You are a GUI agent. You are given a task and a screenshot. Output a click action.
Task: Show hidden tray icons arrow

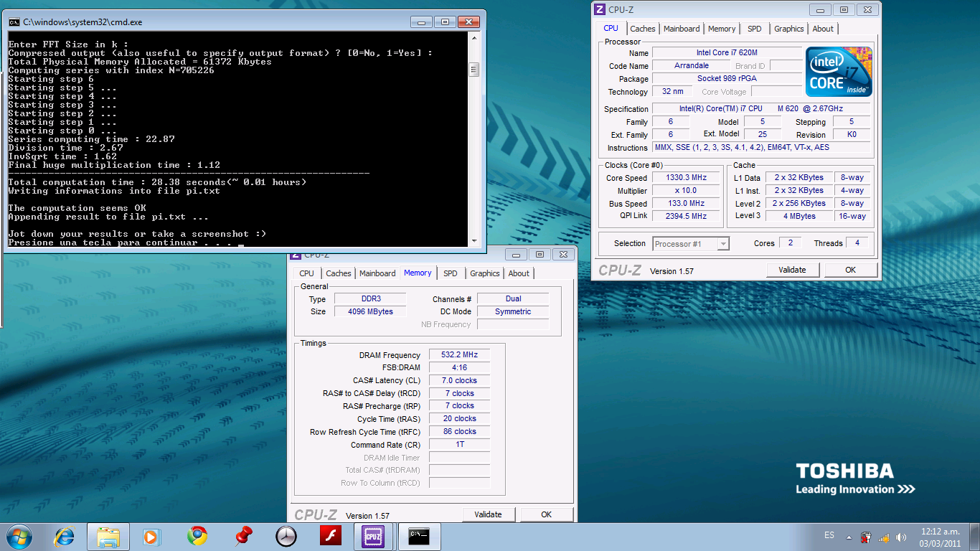click(x=849, y=537)
